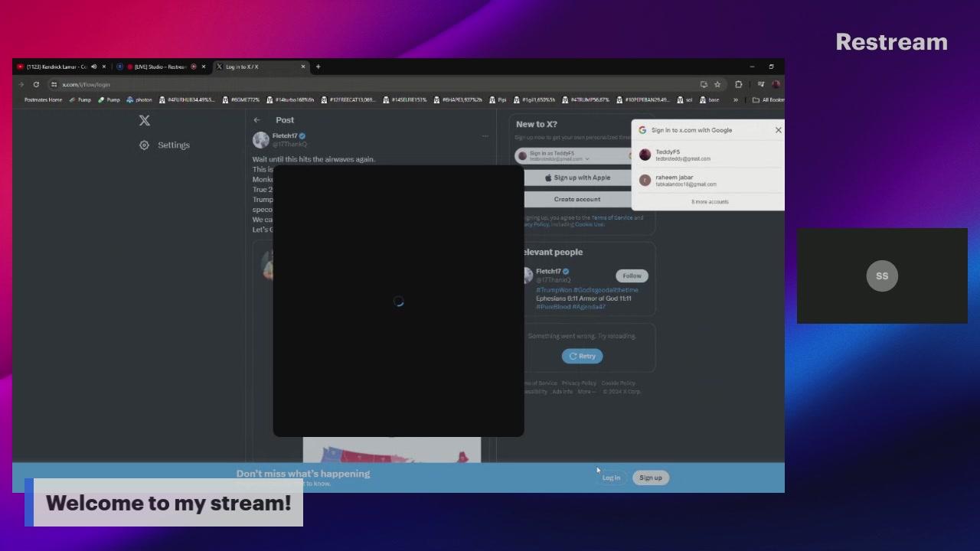Open a new browser tab
Image resolution: width=980 pixels, height=551 pixels.
tap(318, 67)
